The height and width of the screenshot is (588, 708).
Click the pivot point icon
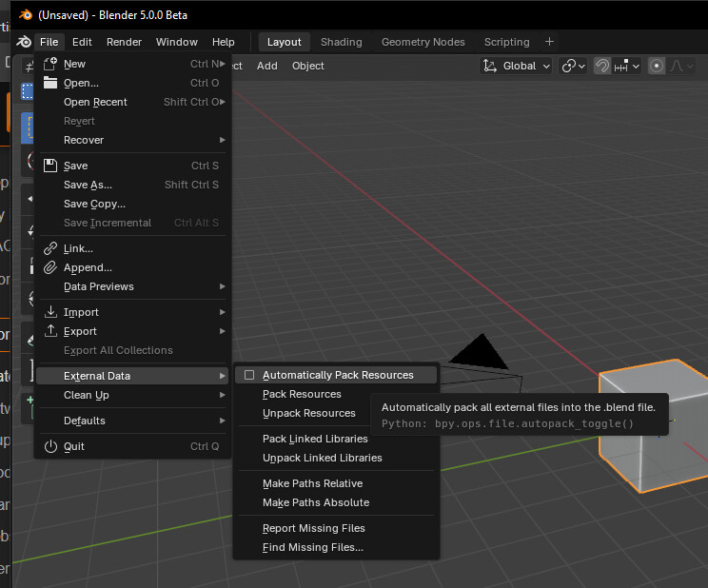pos(568,66)
